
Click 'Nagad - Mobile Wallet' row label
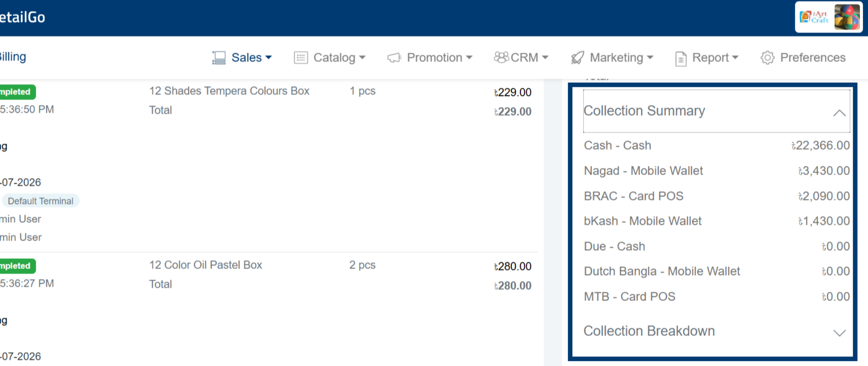[643, 171]
